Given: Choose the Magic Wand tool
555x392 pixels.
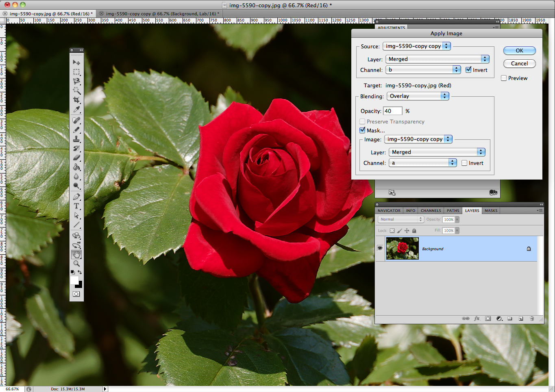Looking at the screenshot, I should (76, 91).
